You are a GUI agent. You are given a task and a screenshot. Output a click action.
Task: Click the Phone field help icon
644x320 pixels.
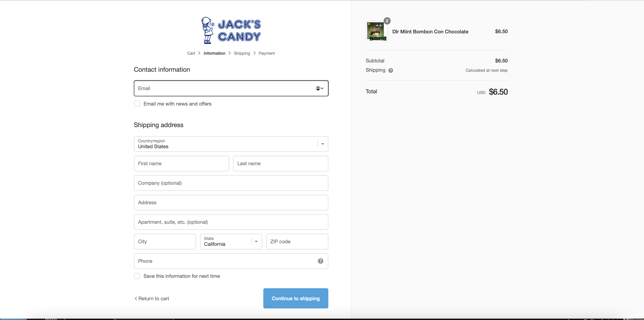coord(320,261)
